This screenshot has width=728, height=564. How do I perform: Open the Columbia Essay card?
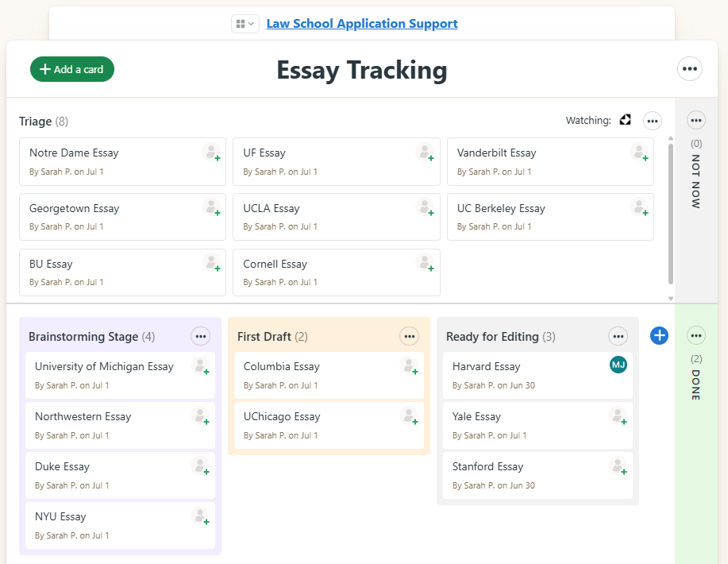pyautogui.click(x=329, y=376)
